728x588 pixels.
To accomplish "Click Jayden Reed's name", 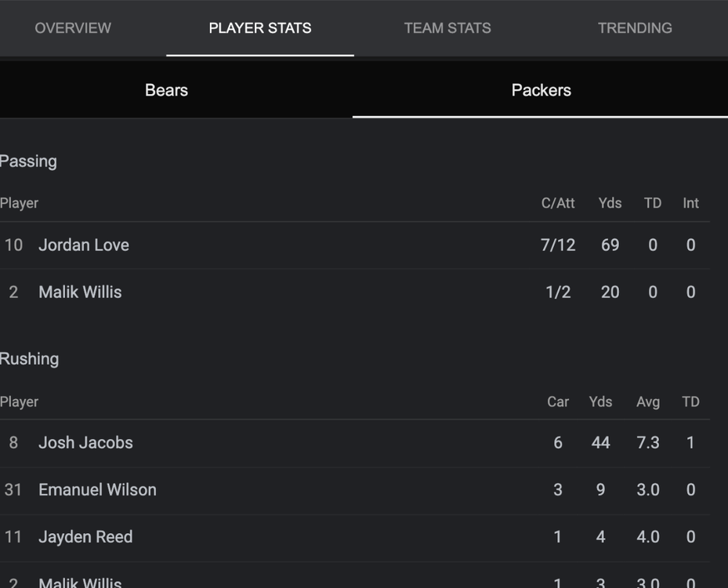I will point(85,537).
